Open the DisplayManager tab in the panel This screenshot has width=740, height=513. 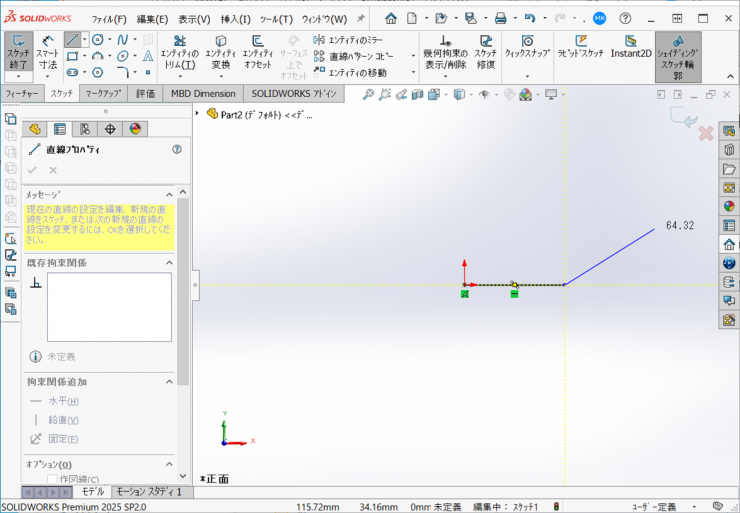136,128
